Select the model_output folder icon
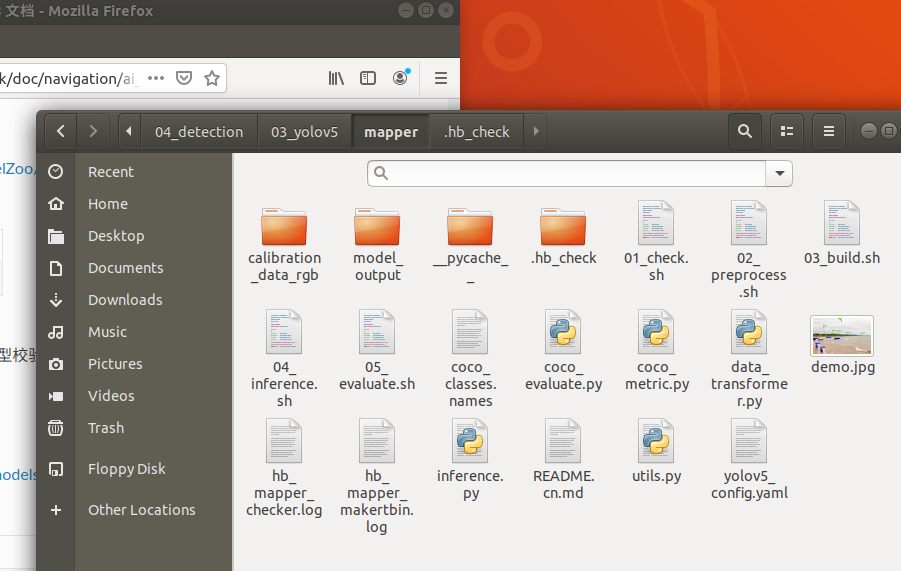 coord(377,228)
